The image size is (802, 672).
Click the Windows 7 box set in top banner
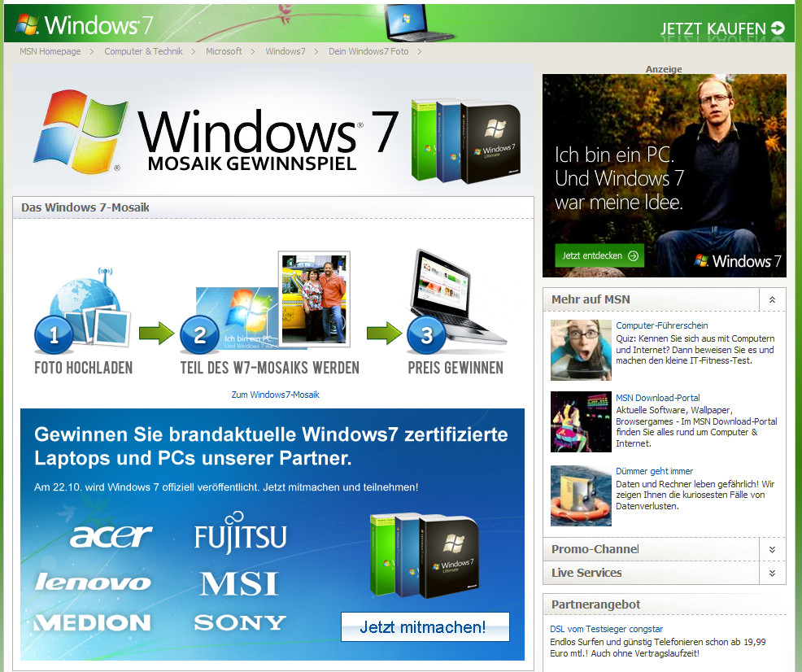[466, 141]
